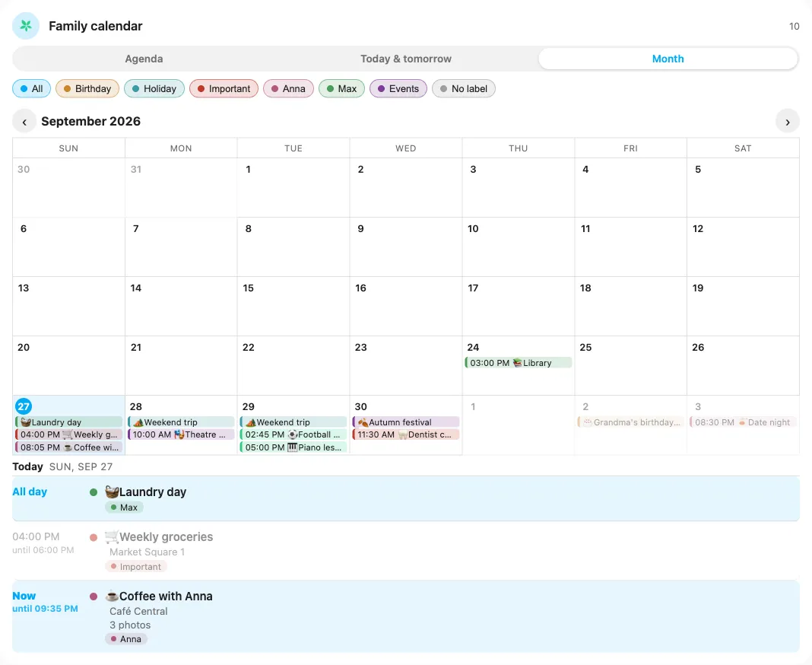Select the Month tab
This screenshot has height=665, width=812.
(x=668, y=59)
